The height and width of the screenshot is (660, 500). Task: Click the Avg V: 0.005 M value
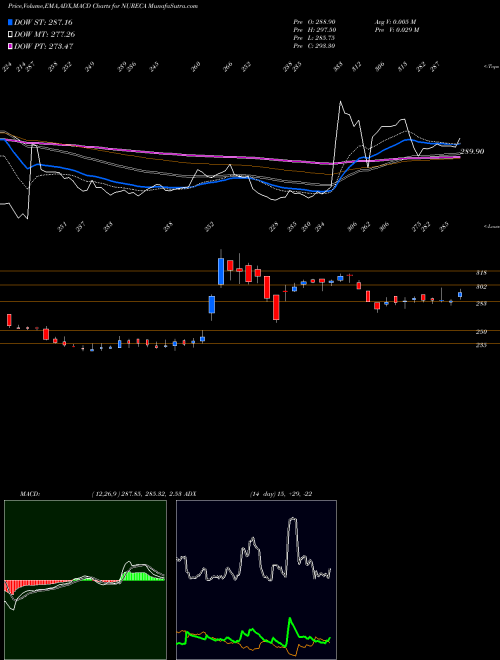tap(395, 22)
